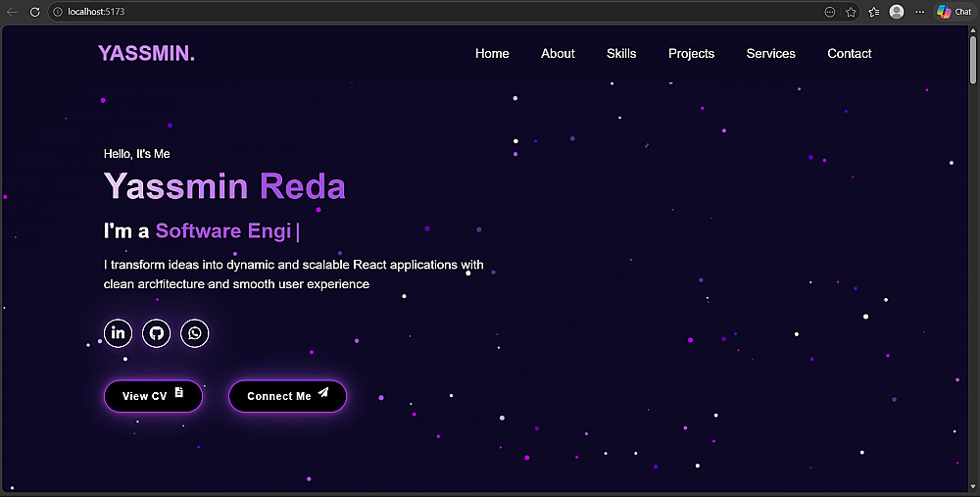Open the Copilot Chat button
Screen dimensions: 980x497
coord(955,12)
